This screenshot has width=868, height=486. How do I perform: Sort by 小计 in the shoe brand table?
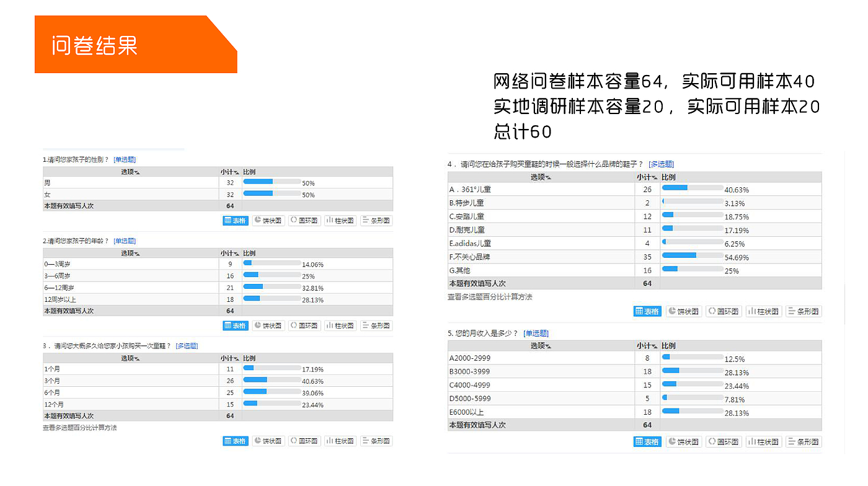(647, 177)
